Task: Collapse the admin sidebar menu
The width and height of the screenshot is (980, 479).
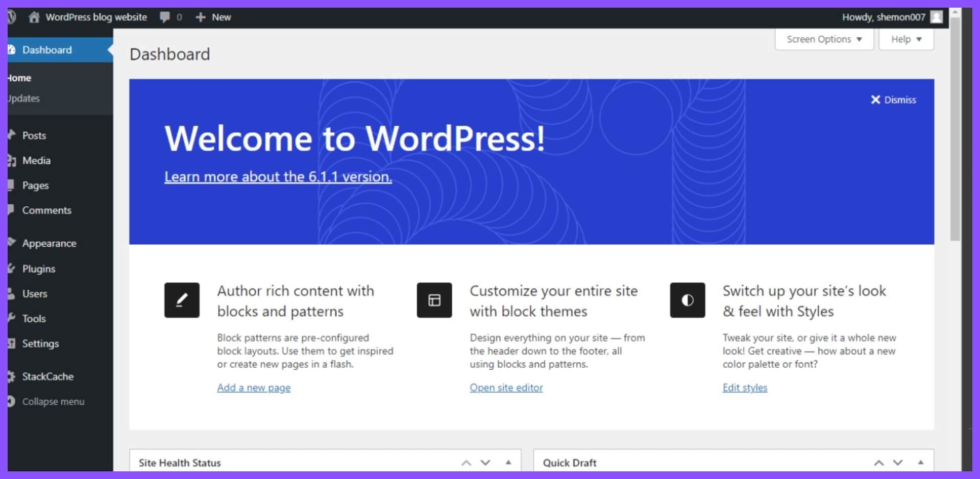Action: pos(53,401)
